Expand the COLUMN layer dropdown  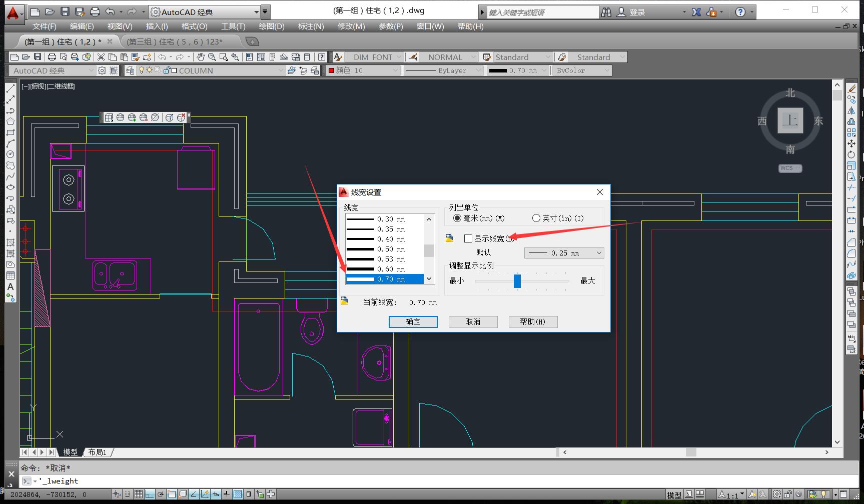[x=281, y=70]
